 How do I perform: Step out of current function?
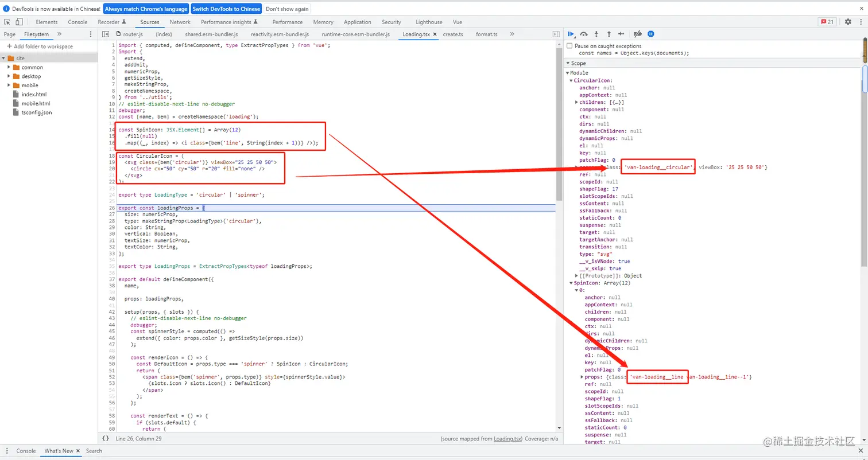tap(609, 34)
